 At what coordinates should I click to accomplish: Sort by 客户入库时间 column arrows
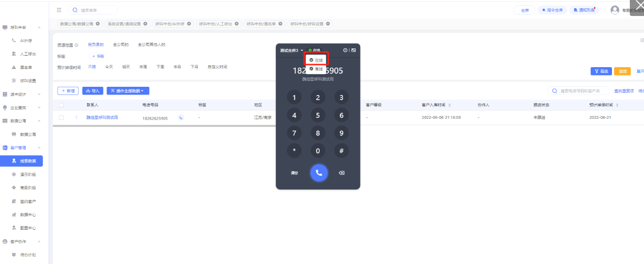(450, 105)
